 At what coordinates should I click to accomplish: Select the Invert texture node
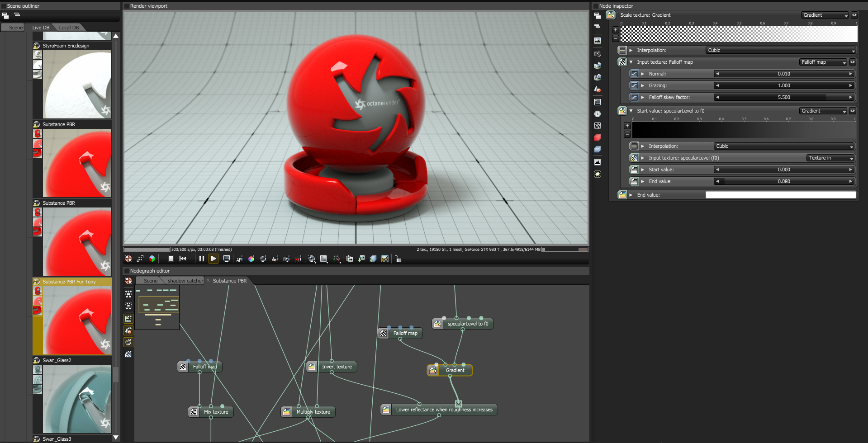click(332, 367)
